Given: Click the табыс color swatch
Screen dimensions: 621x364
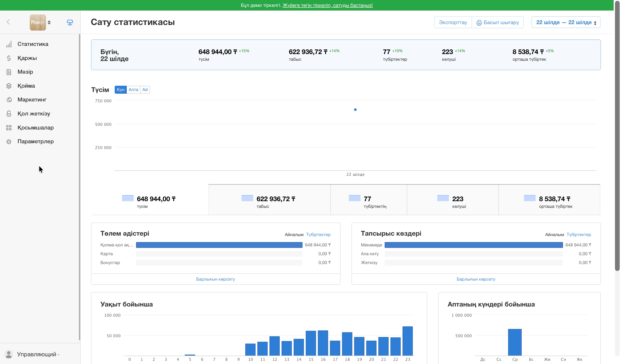Looking at the screenshot, I should tap(247, 198).
